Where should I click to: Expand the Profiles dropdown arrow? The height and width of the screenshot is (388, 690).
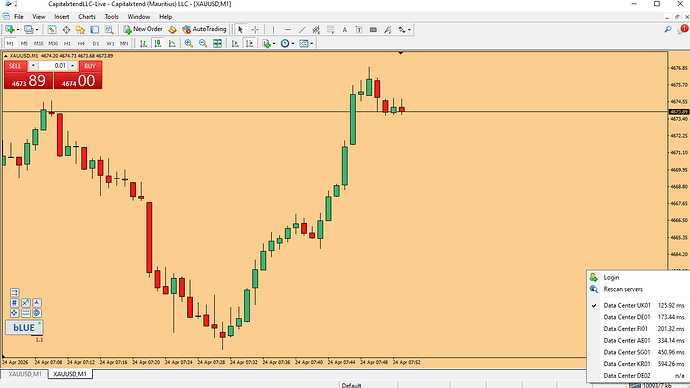pyautogui.click(x=37, y=30)
